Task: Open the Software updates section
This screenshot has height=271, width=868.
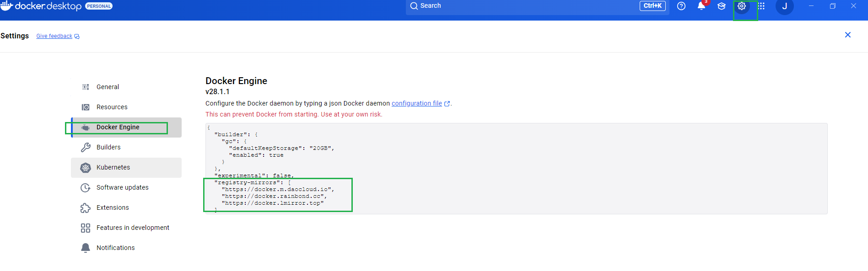Action: click(126, 187)
